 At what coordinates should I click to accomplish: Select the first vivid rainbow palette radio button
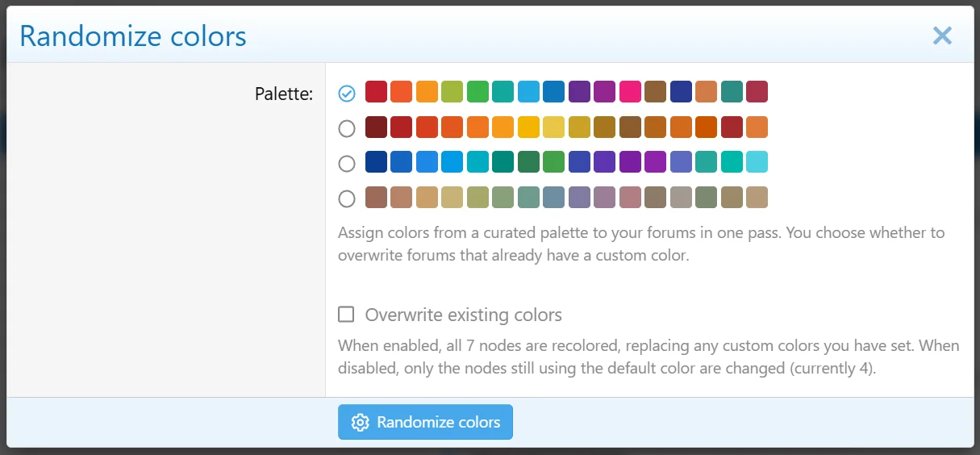point(347,94)
